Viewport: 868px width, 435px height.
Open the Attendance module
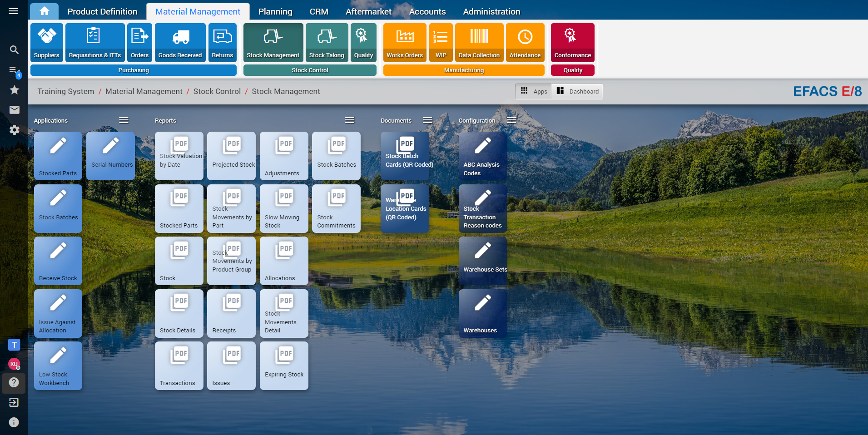pos(525,42)
